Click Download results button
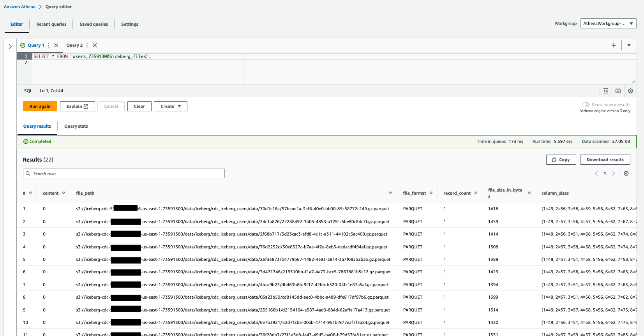The height and width of the screenshot is (336, 644). coord(605,160)
